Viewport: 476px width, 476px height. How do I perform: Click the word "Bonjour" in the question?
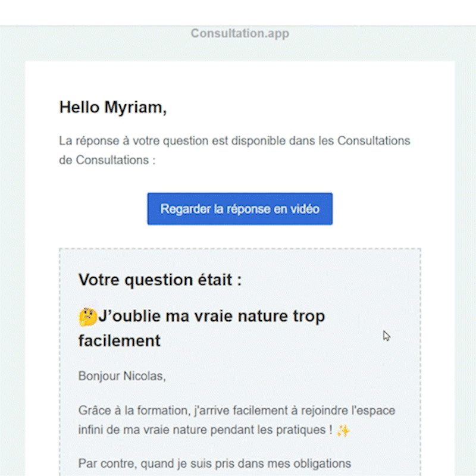pos(99,376)
